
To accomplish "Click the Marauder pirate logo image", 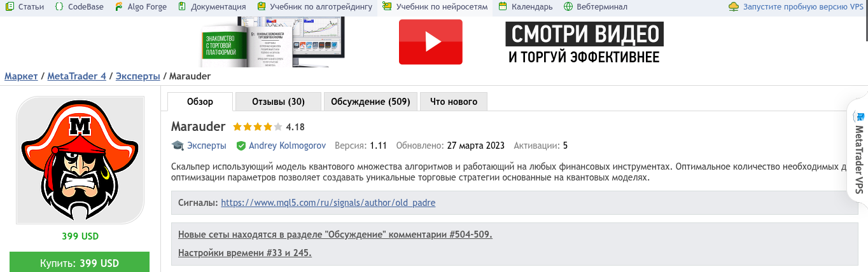I will 80,160.
